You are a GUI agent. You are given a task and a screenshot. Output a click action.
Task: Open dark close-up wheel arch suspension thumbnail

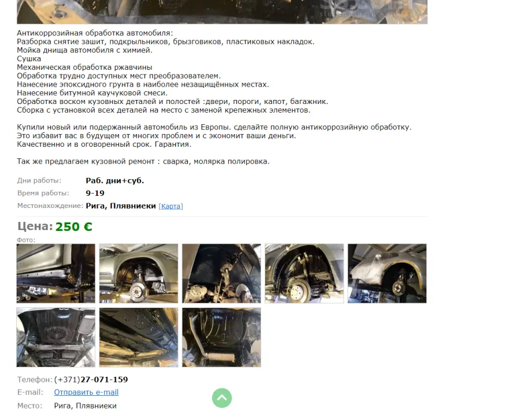click(x=221, y=273)
